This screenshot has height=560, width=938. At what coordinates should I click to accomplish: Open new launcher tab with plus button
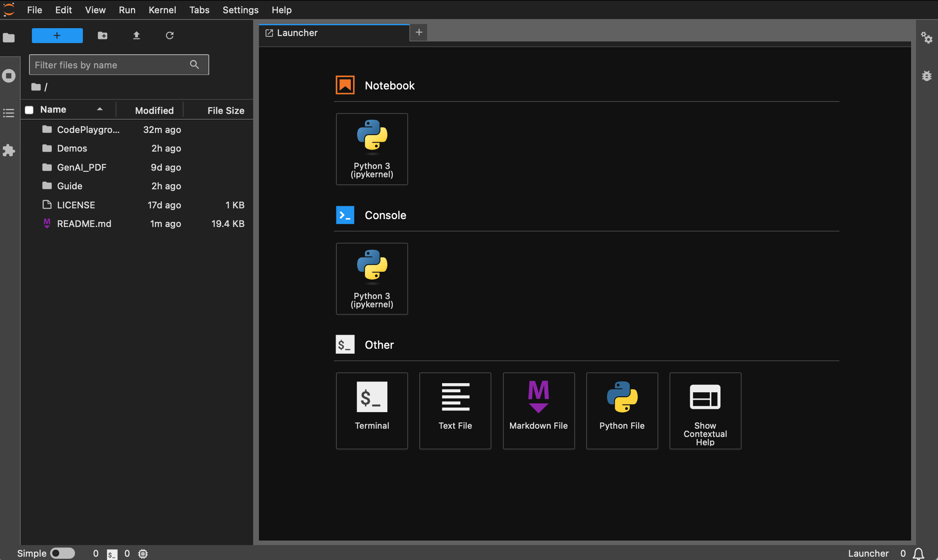pos(419,32)
